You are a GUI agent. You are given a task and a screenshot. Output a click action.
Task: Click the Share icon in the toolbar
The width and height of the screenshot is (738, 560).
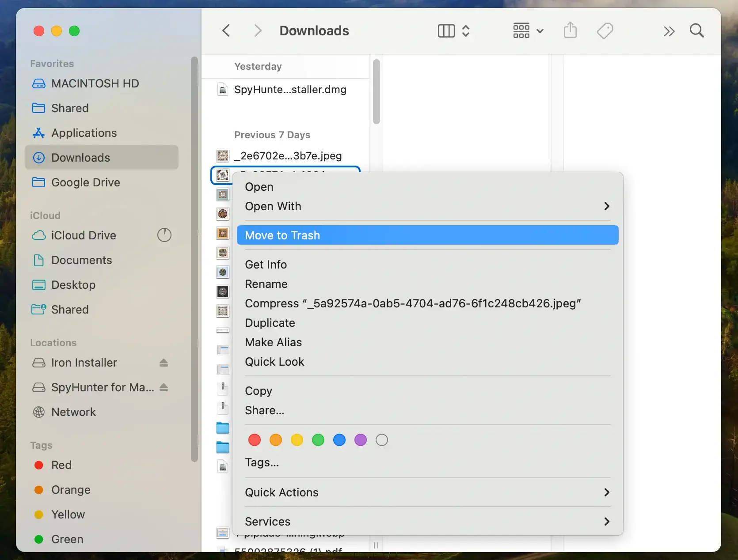pos(570,30)
